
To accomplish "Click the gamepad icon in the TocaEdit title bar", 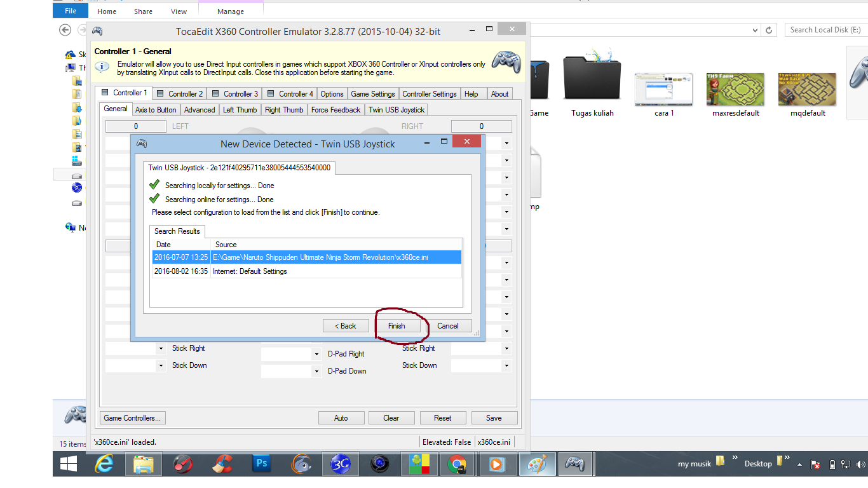I will (97, 31).
